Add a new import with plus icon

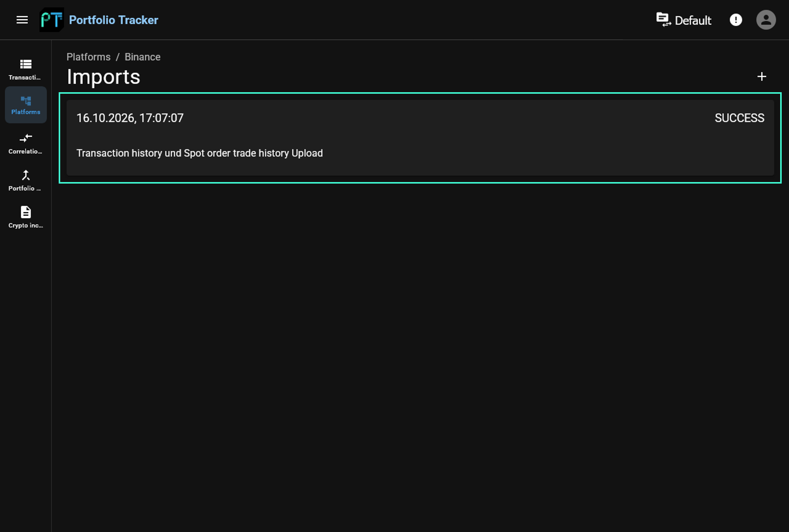coord(761,77)
